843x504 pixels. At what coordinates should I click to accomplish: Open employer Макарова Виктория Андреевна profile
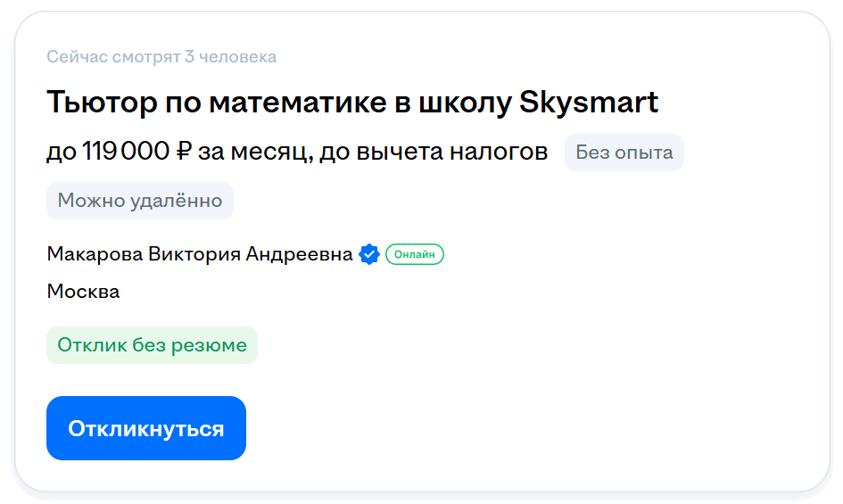[200, 254]
